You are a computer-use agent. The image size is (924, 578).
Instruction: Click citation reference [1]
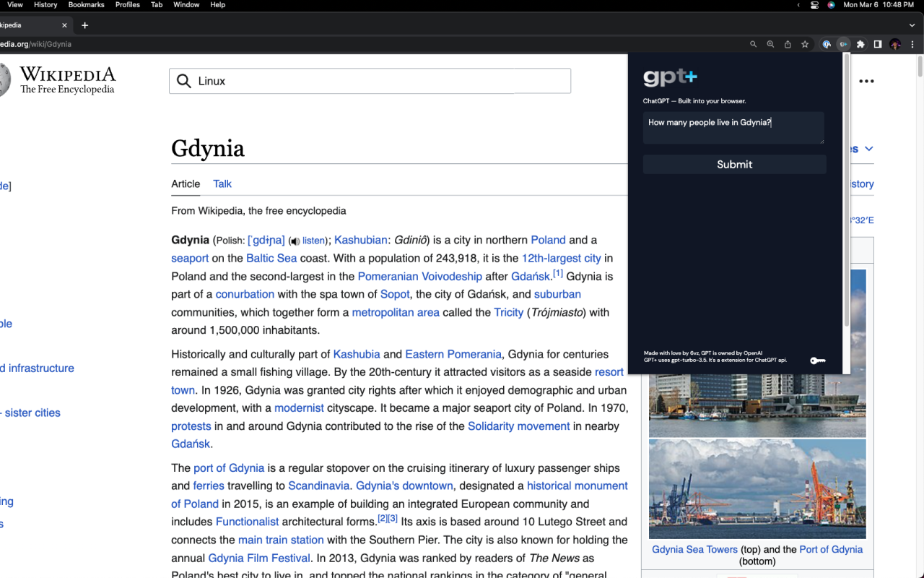558,274
